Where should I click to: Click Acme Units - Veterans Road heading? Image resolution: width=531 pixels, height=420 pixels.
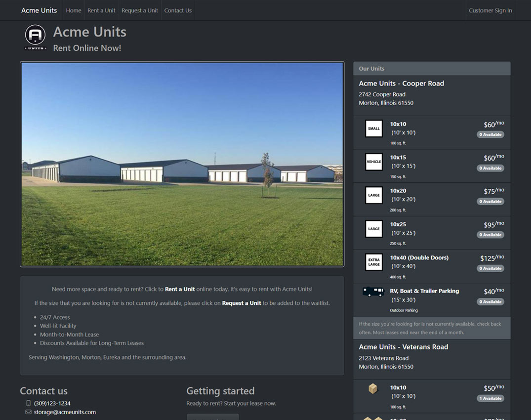pyautogui.click(x=404, y=347)
